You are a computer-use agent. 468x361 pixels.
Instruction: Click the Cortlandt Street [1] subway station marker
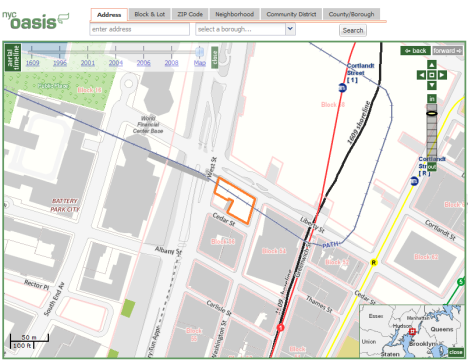tap(342, 88)
